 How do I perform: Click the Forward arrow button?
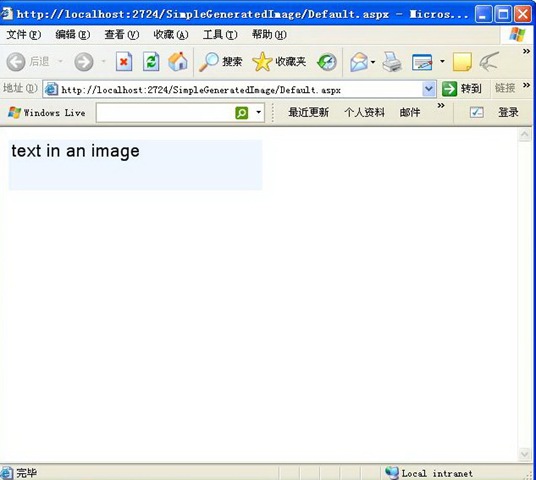(84, 62)
